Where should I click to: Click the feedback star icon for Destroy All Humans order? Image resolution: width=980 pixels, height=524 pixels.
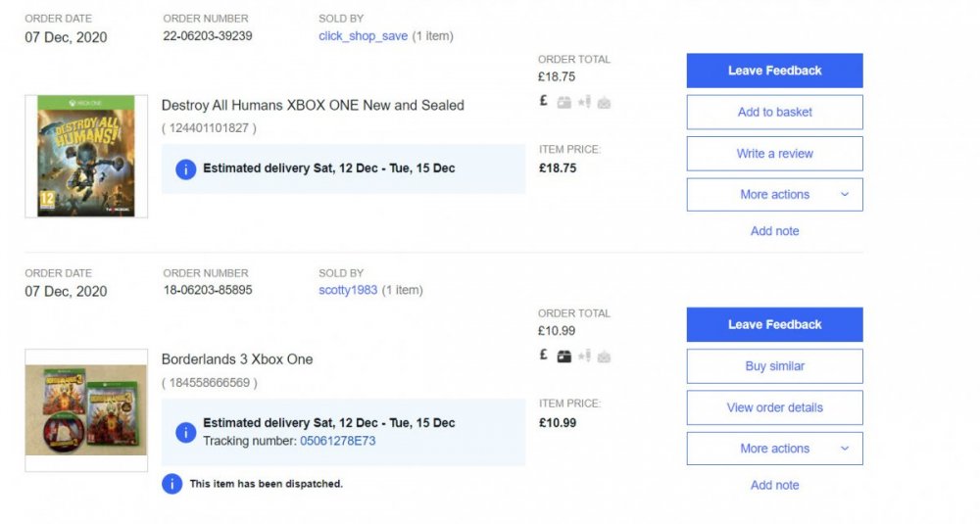click(x=584, y=102)
